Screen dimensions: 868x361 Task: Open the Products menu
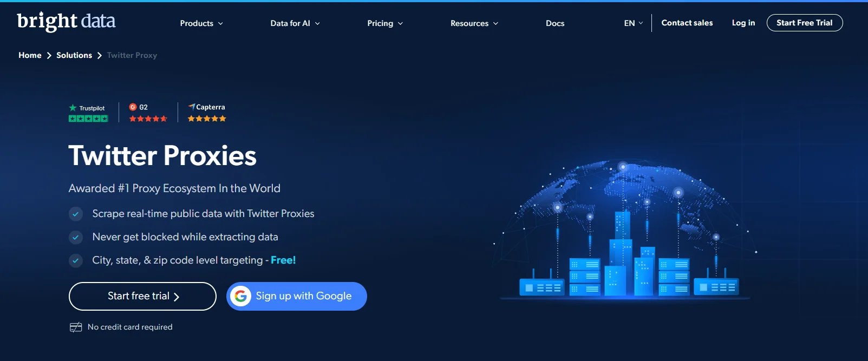click(x=201, y=23)
